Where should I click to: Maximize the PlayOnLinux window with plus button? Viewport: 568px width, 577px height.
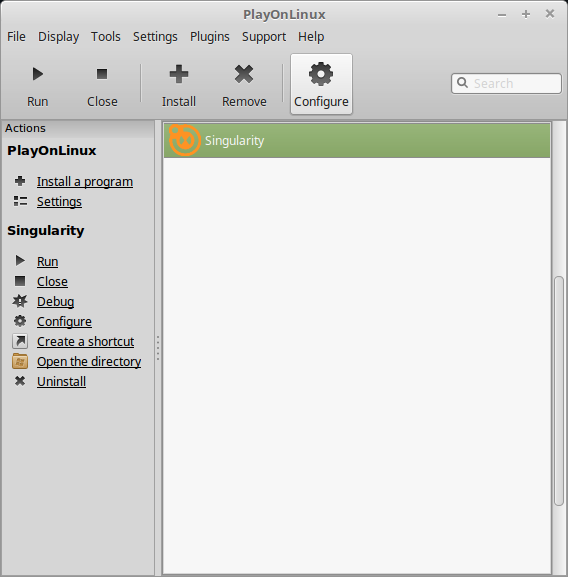coord(526,14)
